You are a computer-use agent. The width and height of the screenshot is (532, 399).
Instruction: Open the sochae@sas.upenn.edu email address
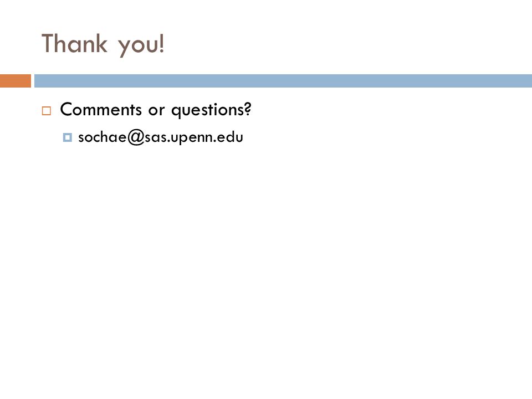[x=161, y=137]
